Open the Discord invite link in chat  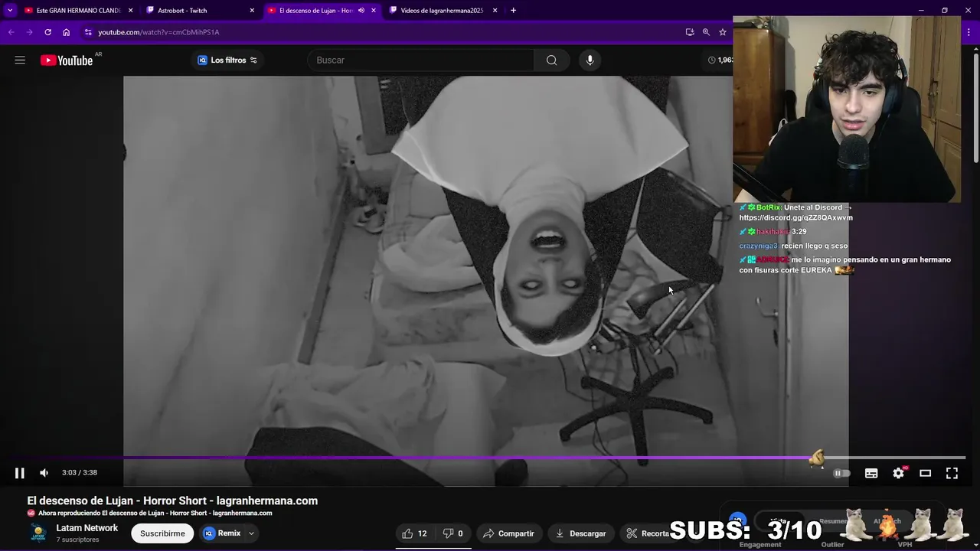point(795,217)
